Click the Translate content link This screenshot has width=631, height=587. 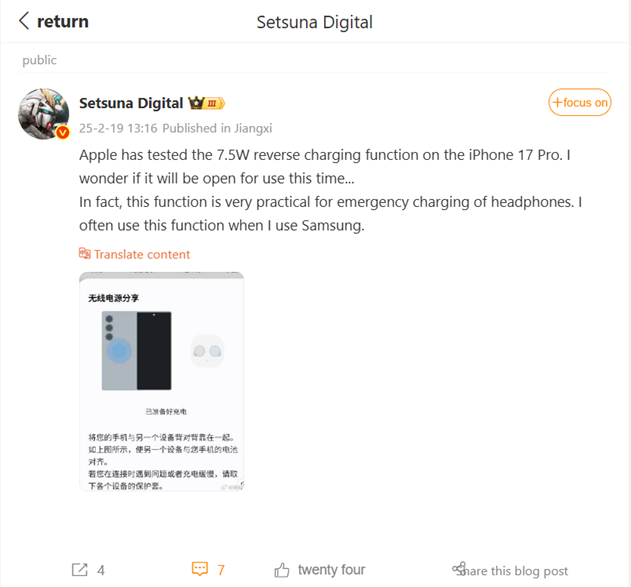(x=142, y=255)
